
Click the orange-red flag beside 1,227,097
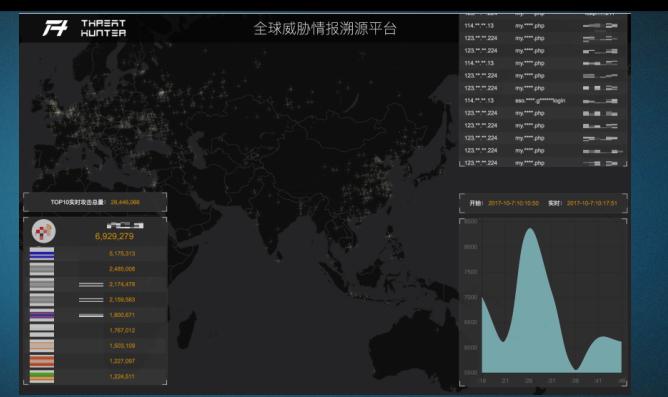click(42, 361)
